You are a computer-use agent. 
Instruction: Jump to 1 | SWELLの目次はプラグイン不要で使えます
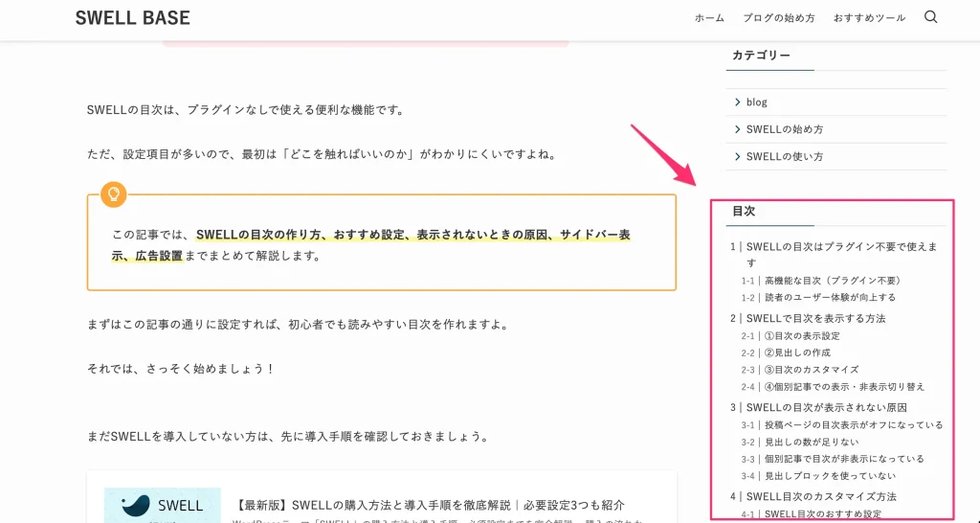[835, 255]
